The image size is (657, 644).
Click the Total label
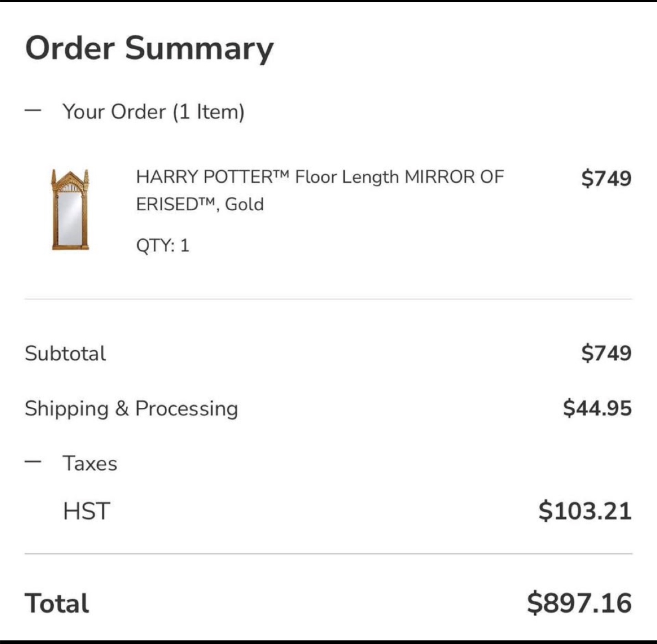57,603
